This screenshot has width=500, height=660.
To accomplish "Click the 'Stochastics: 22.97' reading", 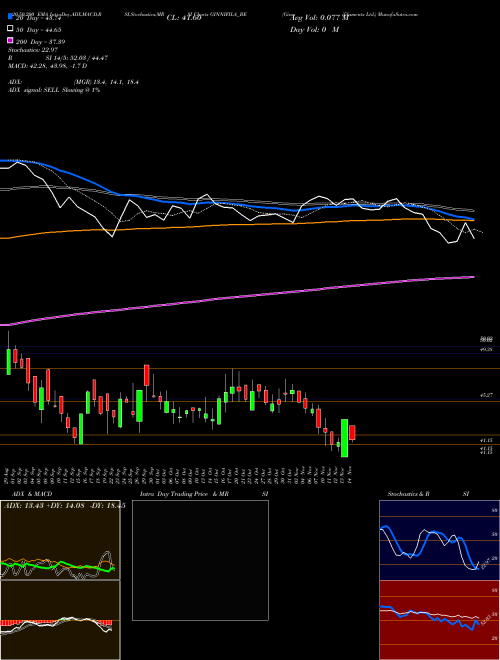I will point(33,50).
